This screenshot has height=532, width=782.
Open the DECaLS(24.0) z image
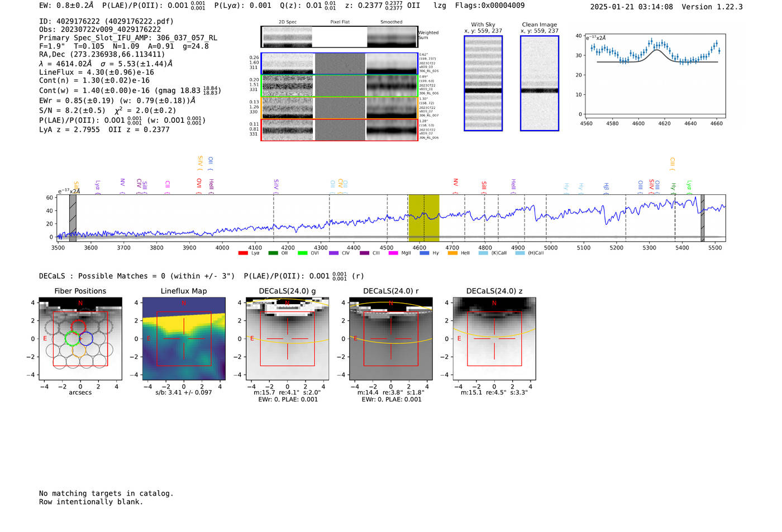point(494,339)
